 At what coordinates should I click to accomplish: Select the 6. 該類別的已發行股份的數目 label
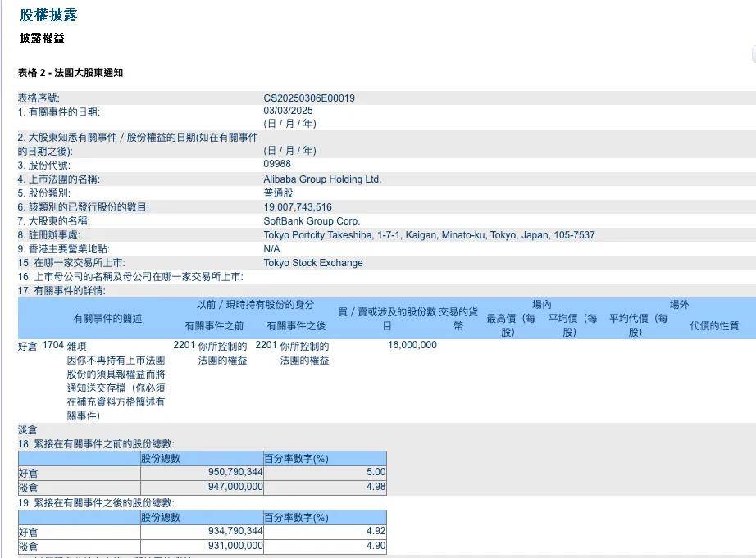tap(84, 207)
